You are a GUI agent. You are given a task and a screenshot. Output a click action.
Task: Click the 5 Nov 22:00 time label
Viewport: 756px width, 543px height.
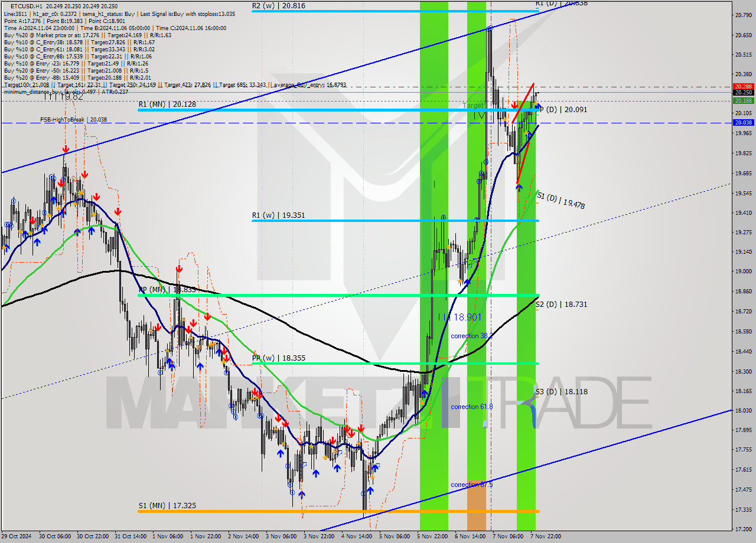433,537
